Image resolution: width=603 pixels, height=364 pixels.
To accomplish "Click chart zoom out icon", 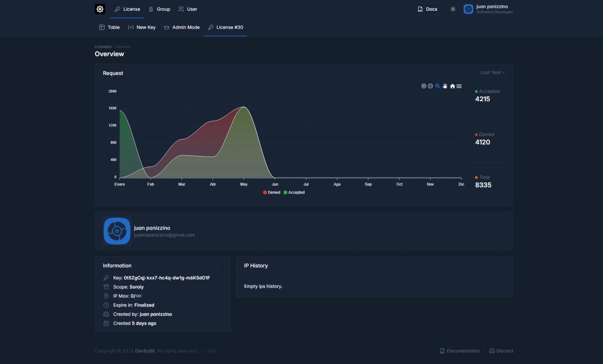I will pos(430,86).
